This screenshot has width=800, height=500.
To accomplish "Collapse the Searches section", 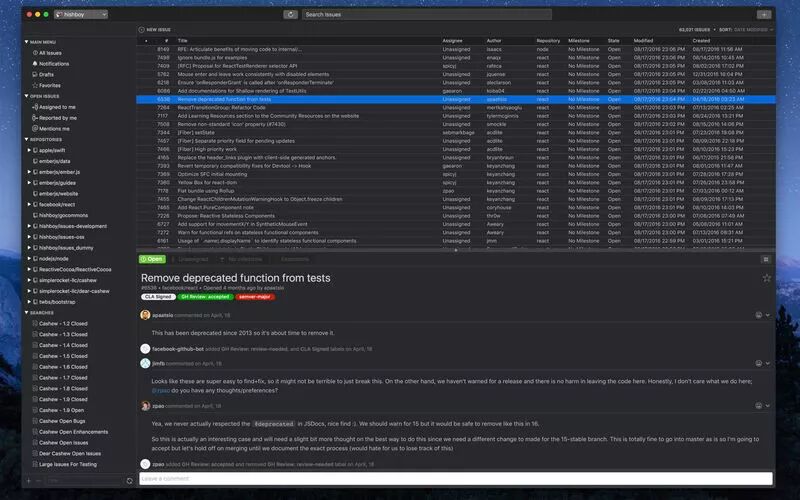I will pos(27,312).
